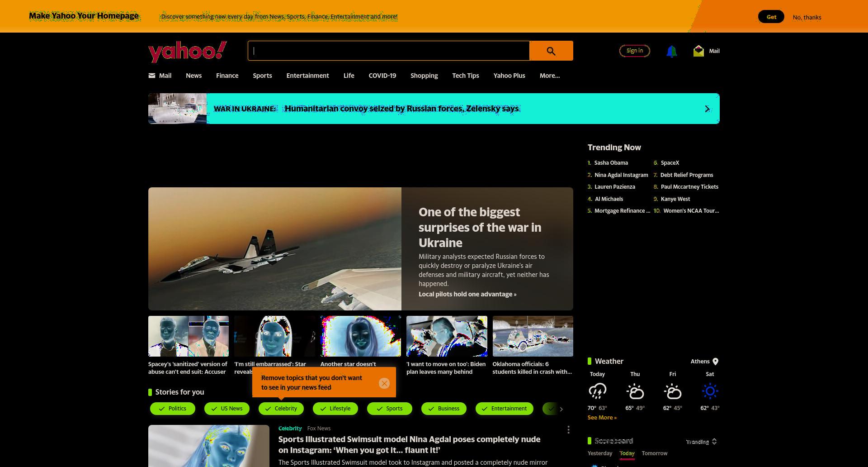This screenshot has width=868, height=467.
Task: Open the Tech Tips navigation item
Action: pyautogui.click(x=466, y=76)
